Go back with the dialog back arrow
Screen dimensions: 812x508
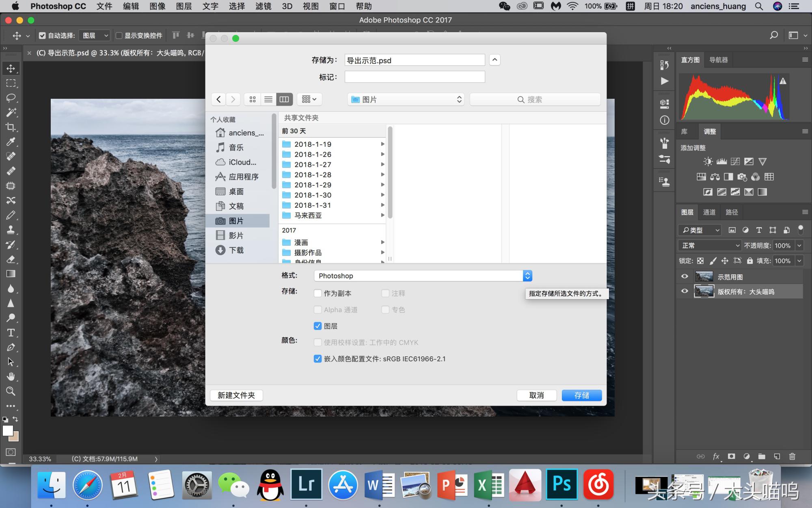[218, 99]
